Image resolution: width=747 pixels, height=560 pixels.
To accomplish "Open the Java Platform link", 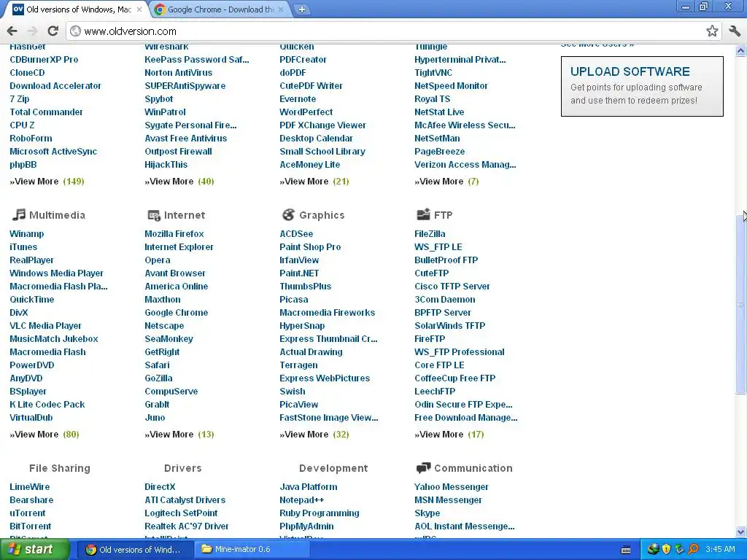I will point(309,487).
